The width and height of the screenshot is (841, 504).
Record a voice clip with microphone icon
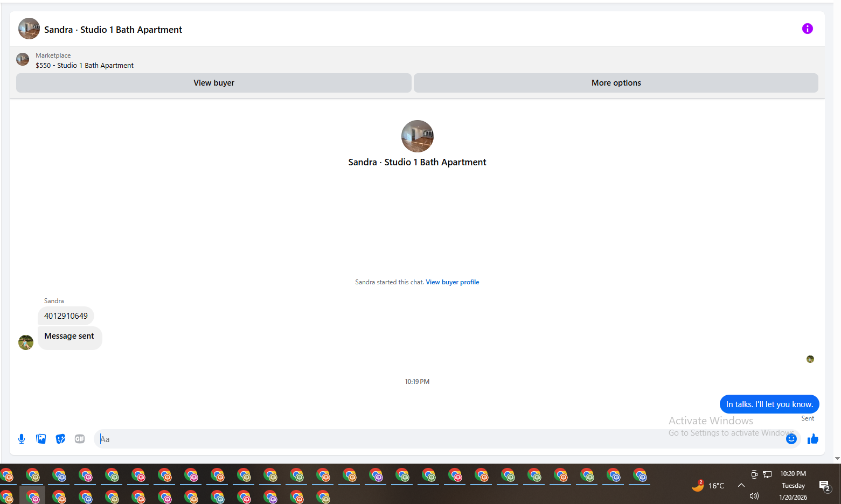pos(22,439)
